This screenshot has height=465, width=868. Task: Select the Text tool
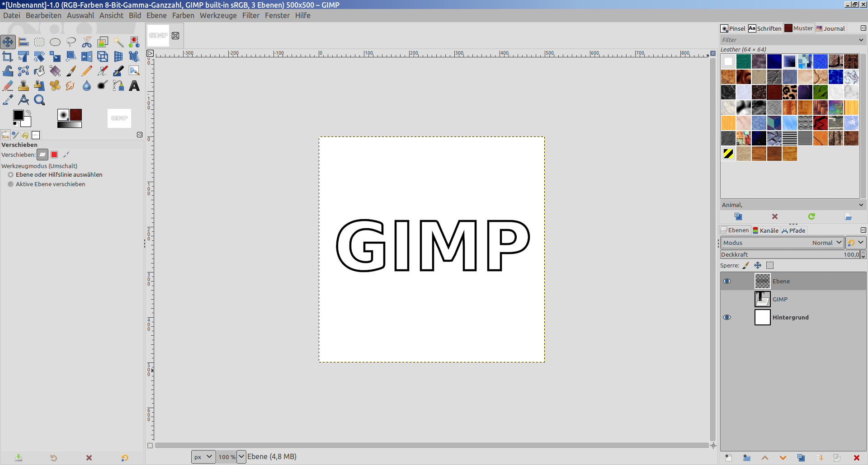pyautogui.click(x=134, y=85)
